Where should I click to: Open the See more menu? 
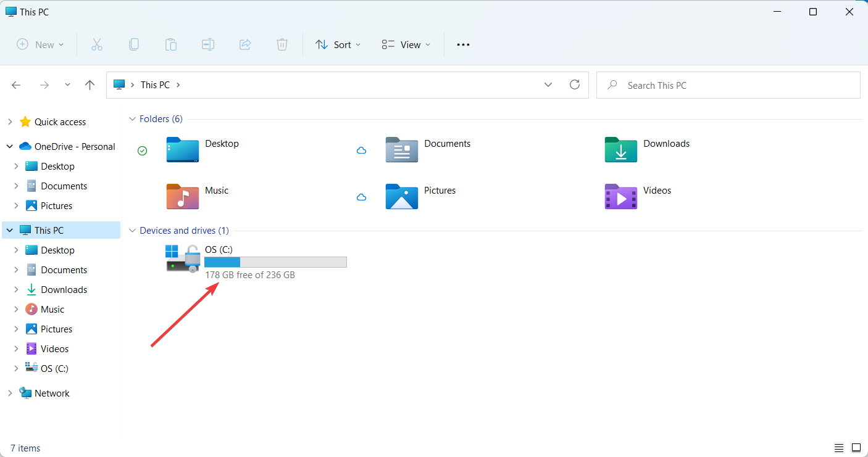[x=463, y=44]
